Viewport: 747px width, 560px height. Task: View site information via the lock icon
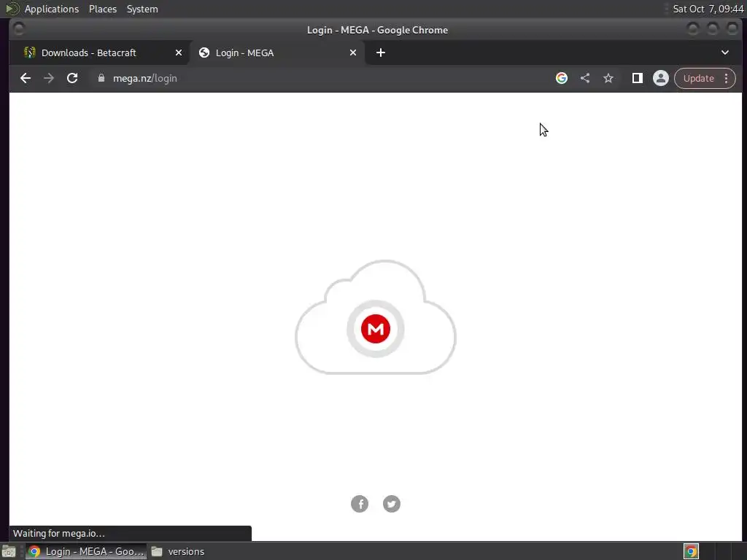[101, 78]
